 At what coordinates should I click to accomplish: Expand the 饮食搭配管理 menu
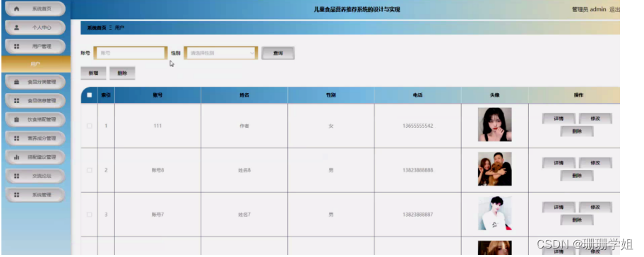tap(35, 119)
